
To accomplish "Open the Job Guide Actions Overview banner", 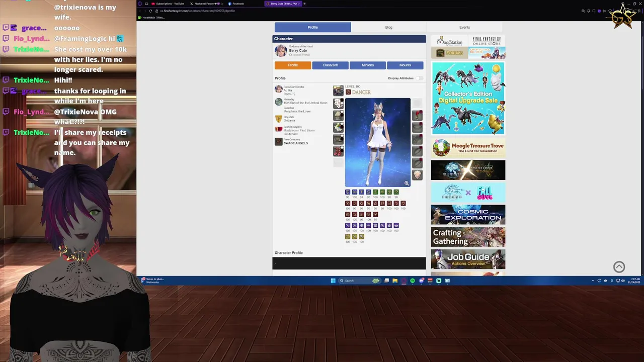I will (468, 259).
